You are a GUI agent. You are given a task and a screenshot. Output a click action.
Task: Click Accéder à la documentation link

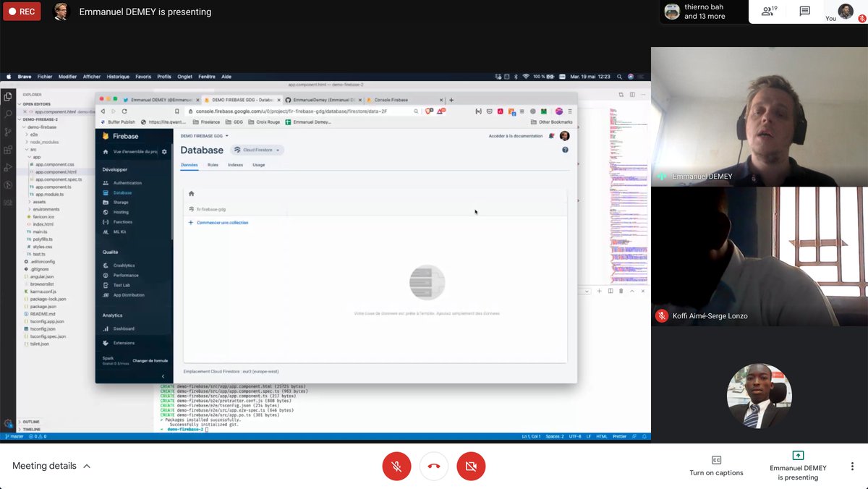[x=516, y=136]
